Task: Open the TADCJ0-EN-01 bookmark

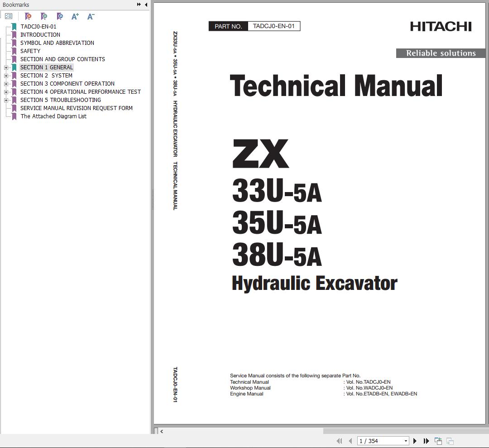Action: (38, 27)
